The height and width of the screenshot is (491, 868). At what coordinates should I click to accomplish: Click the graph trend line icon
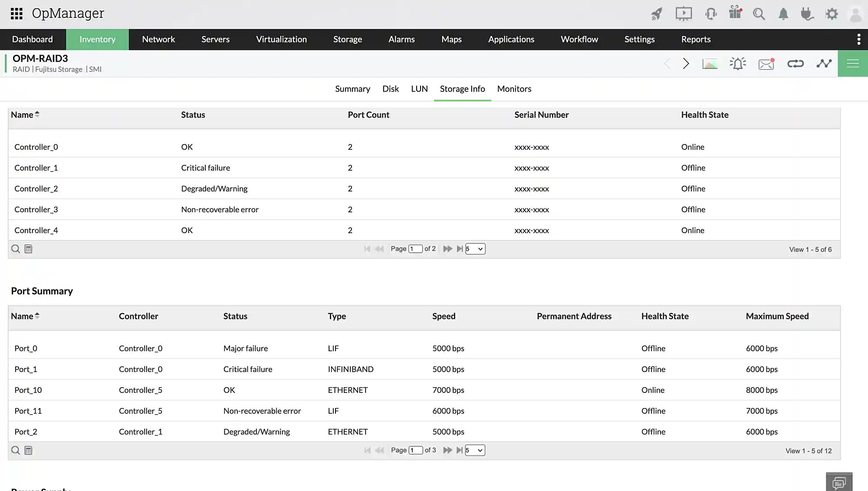coord(824,64)
